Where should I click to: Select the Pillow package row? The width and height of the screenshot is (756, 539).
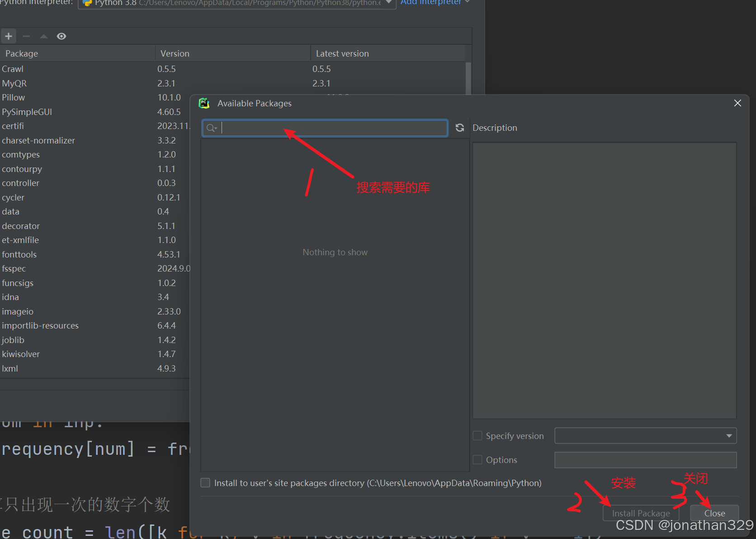pyautogui.click(x=95, y=97)
